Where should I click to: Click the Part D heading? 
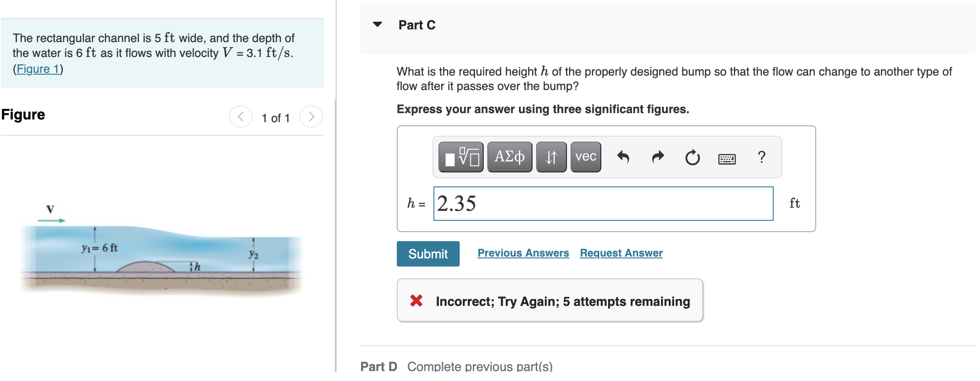379,366
